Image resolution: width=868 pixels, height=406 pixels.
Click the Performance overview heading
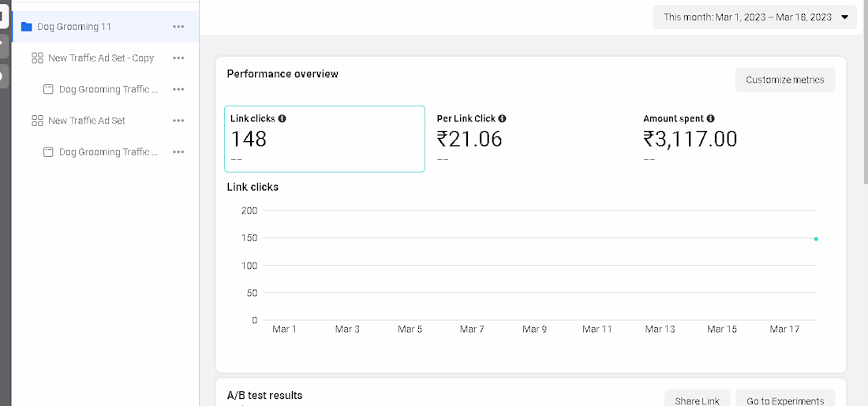pos(282,74)
